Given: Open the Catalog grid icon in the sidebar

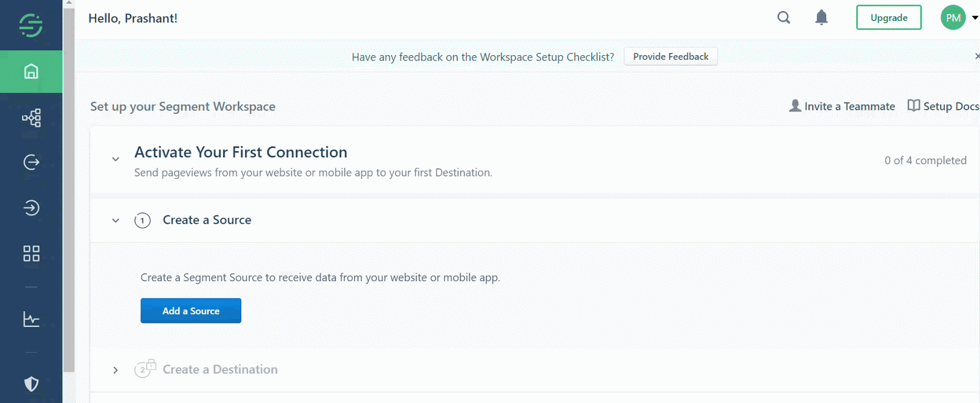Looking at the screenshot, I should tap(31, 254).
